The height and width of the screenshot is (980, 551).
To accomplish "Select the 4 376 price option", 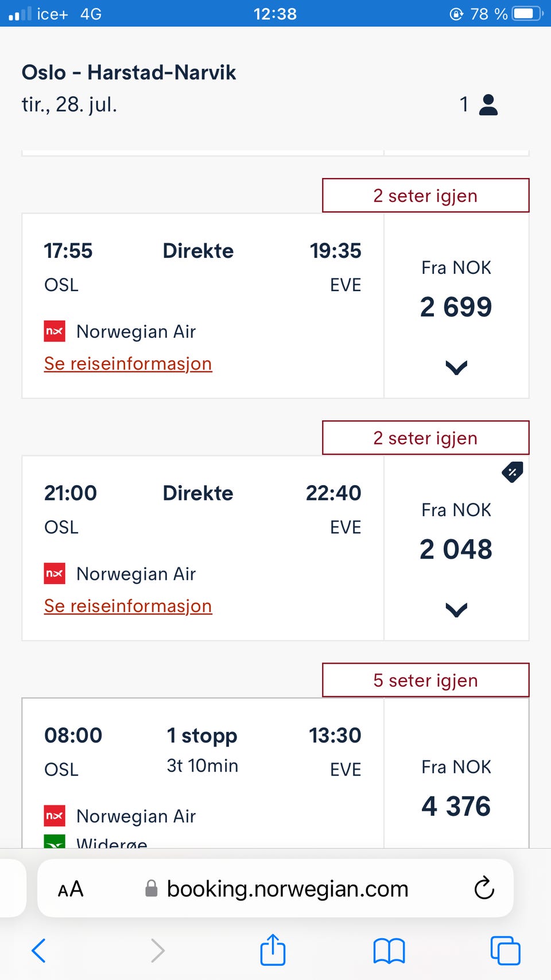I will [456, 787].
